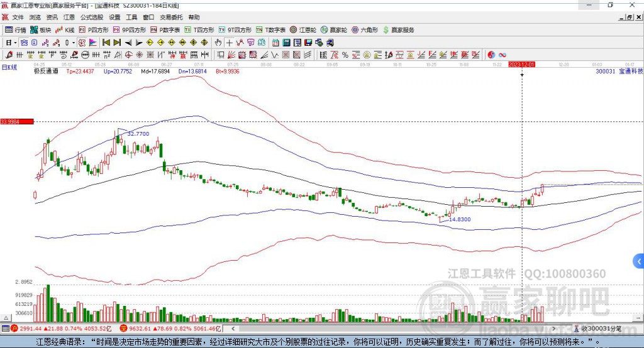Open the 9T四方形 tool

click(235, 30)
